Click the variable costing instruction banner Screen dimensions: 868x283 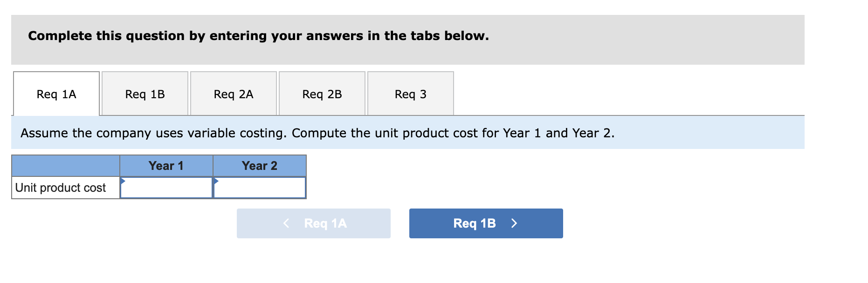click(318, 133)
